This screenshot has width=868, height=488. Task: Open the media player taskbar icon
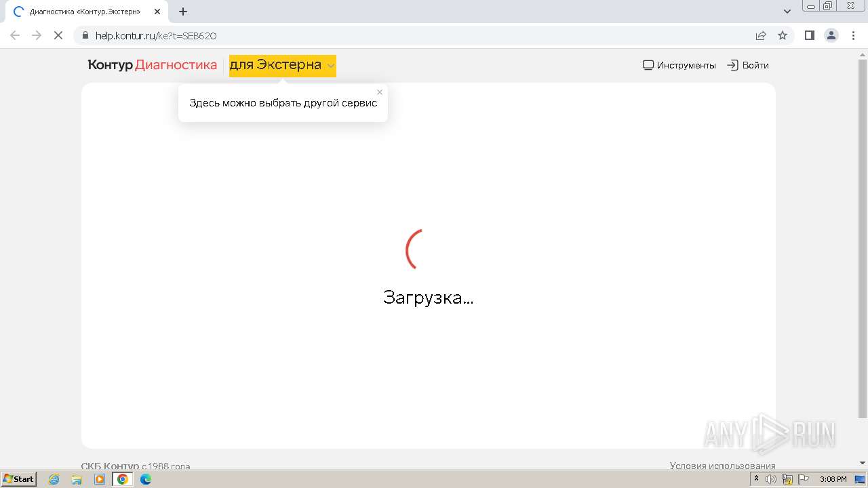coord(100,479)
